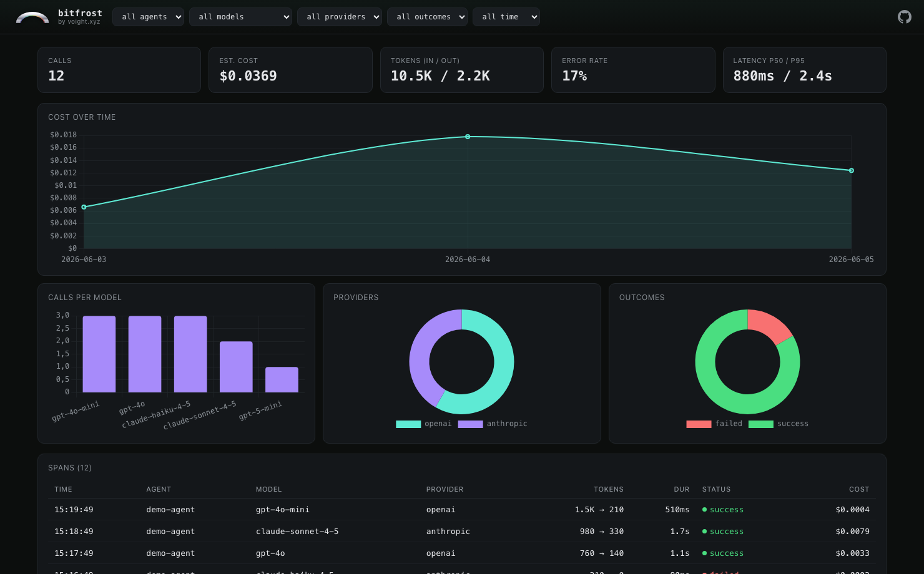Click the EST. COST value $0.0369
This screenshot has width=924, height=574.
pos(248,76)
